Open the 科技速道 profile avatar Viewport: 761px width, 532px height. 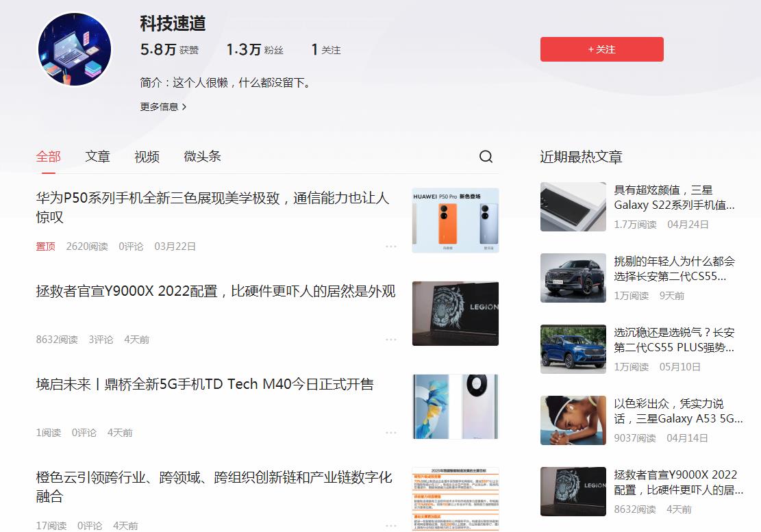coord(75,49)
